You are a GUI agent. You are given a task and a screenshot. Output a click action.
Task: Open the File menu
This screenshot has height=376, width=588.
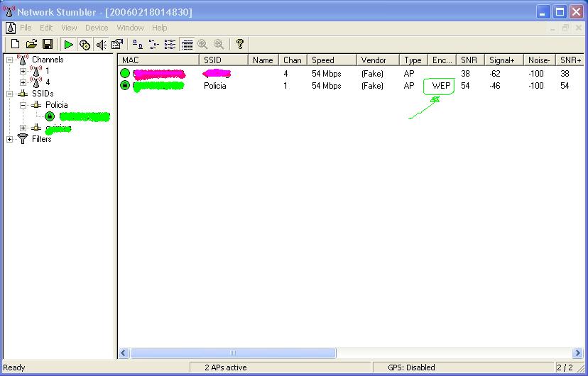(26, 28)
